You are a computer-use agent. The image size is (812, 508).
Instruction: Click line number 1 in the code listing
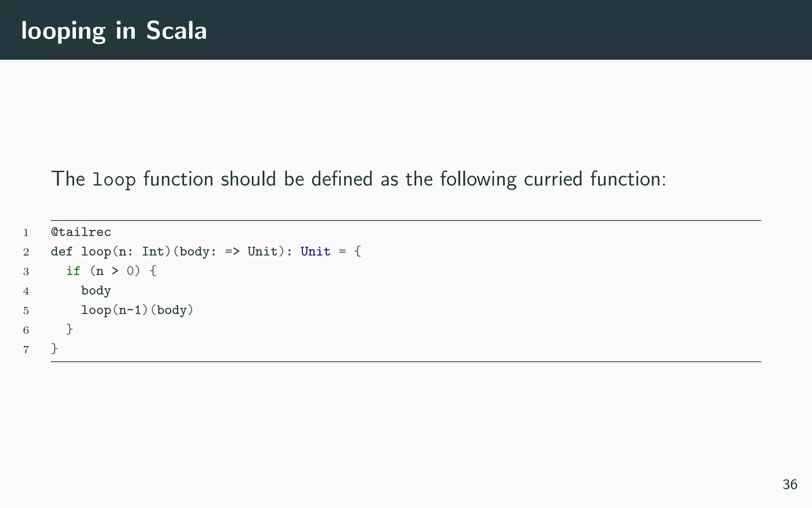tap(26, 233)
